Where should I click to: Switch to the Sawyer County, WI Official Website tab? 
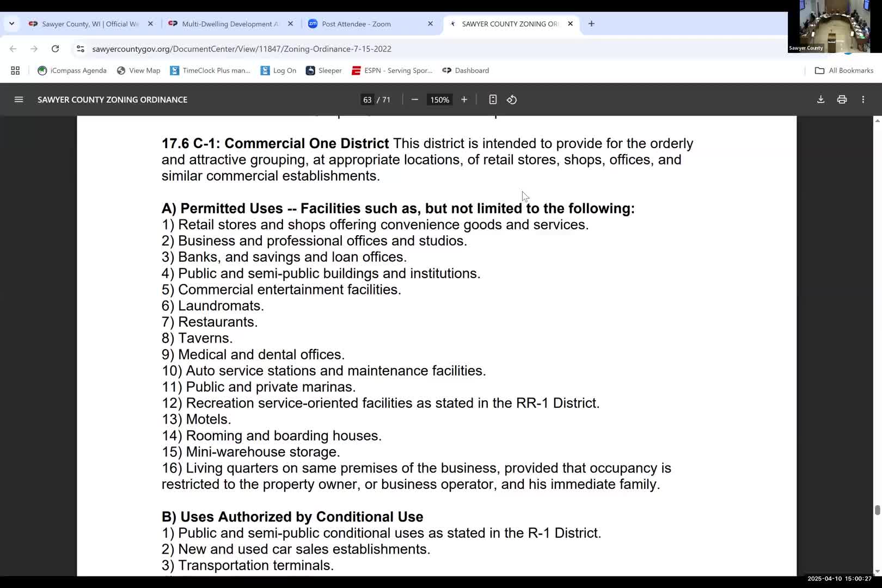90,24
